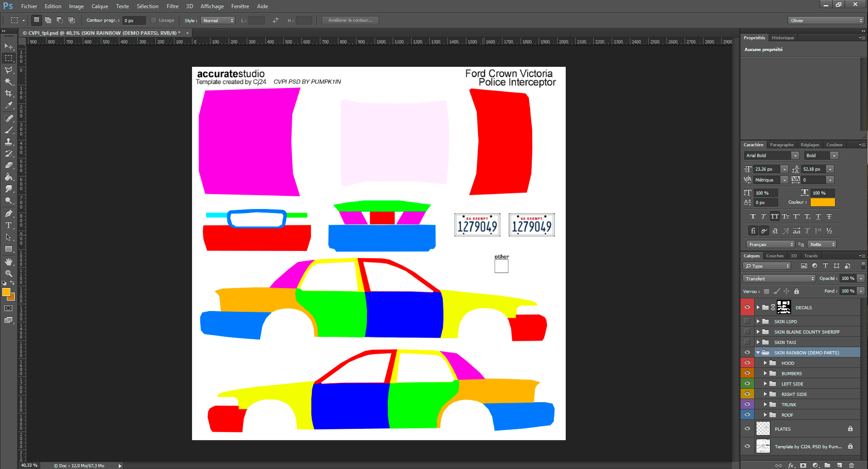
Task: Click the Améliorer le contour button
Action: coord(350,20)
